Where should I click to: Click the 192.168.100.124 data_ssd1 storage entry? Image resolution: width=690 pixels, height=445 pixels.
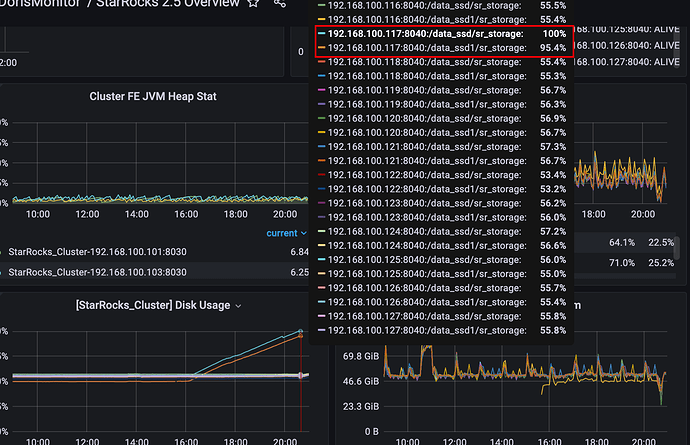click(x=442, y=246)
